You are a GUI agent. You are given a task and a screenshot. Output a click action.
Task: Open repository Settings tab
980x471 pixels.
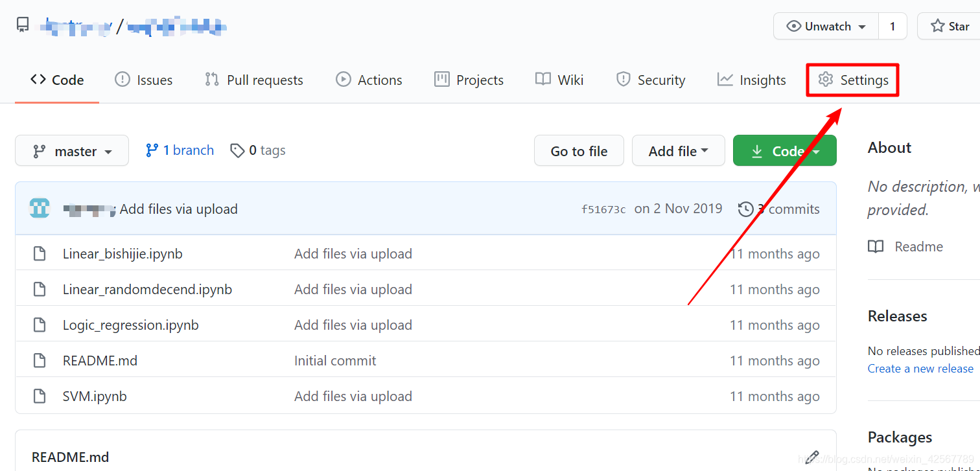pos(853,80)
